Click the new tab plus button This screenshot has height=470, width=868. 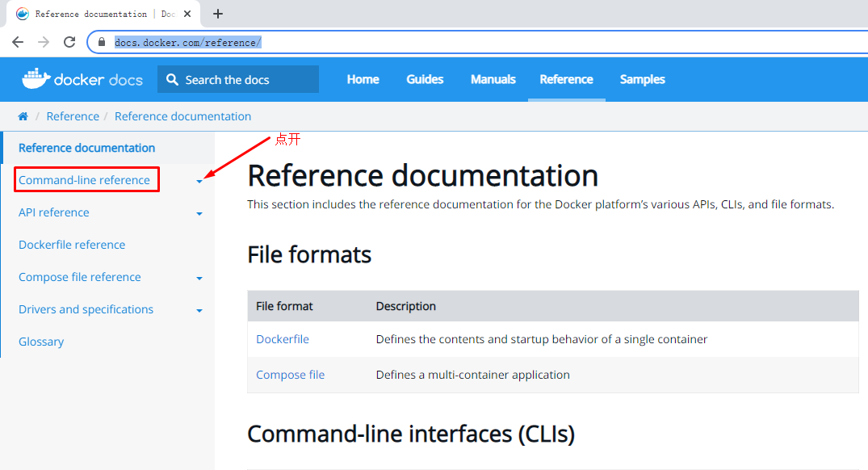218,14
